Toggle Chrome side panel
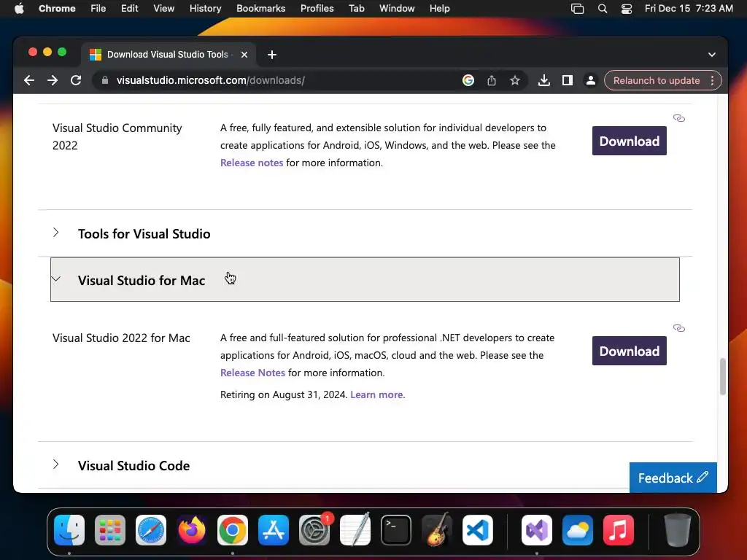Screen dimensions: 747x560 [567, 80]
